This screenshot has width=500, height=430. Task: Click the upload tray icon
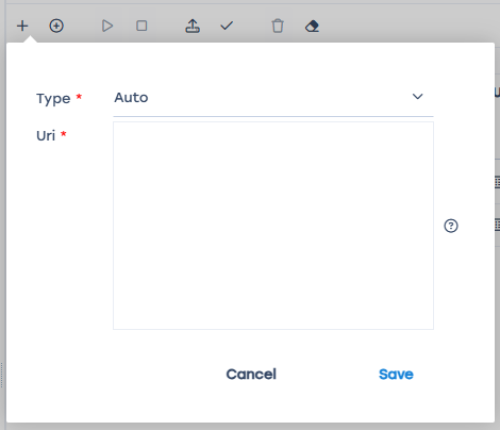(192, 26)
